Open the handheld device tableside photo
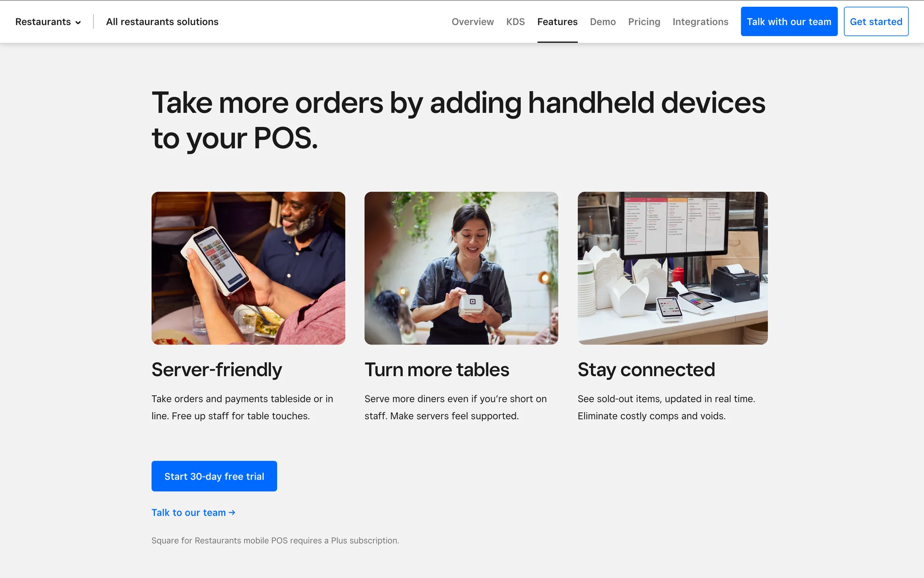Image resolution: width=924 pixels, height=578 pixels. click(248, 268)
